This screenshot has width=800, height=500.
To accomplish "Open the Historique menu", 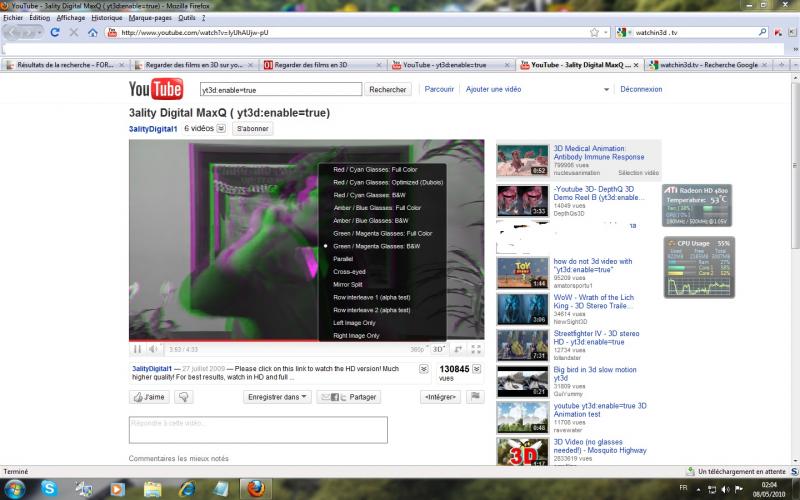I will click(x=107, y=18).
